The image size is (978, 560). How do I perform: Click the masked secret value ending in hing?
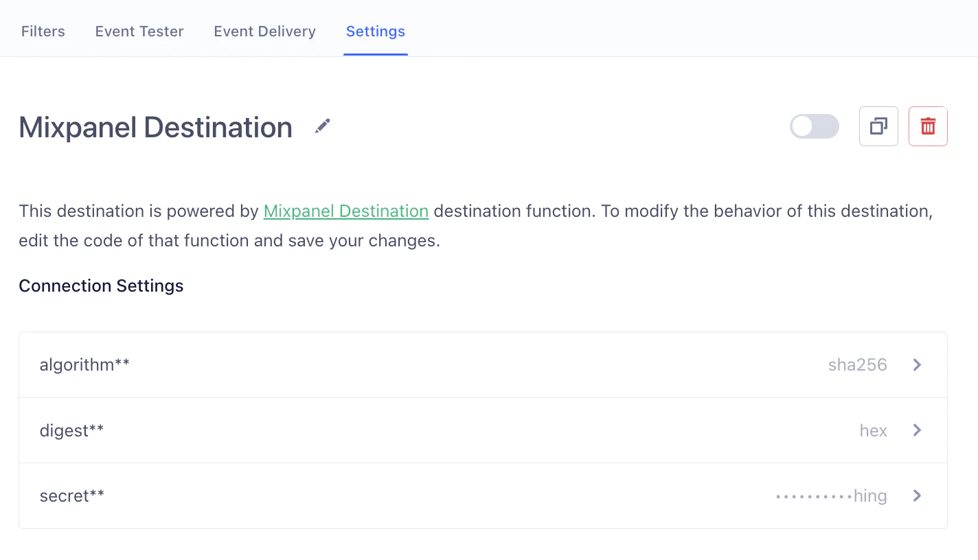831,495
